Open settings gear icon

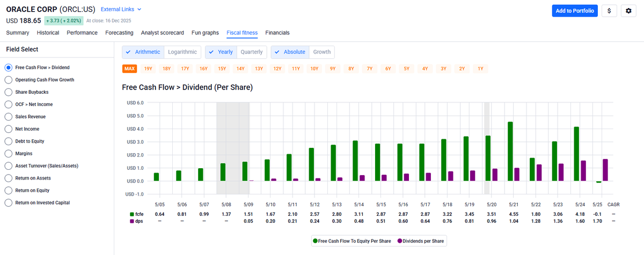tap(628, 11)
